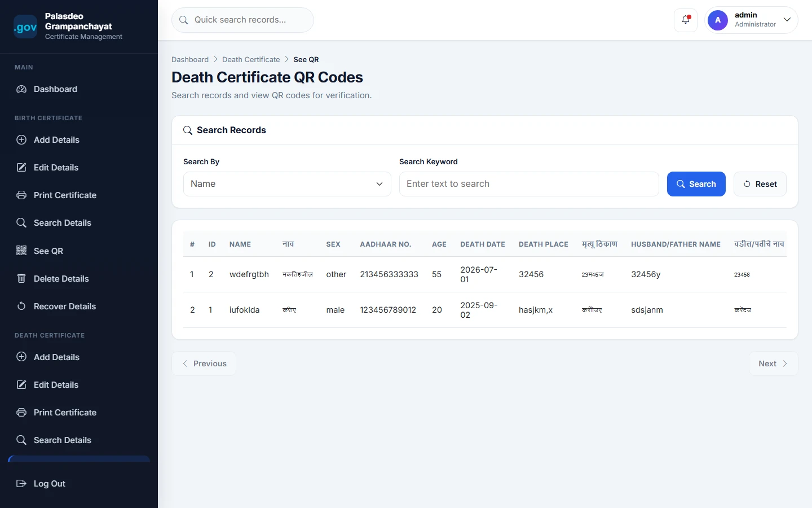Click the .gov logo icon in the sidebar
Image resolution: width=812 pixels, height=508 pixels.
point(25,27)
